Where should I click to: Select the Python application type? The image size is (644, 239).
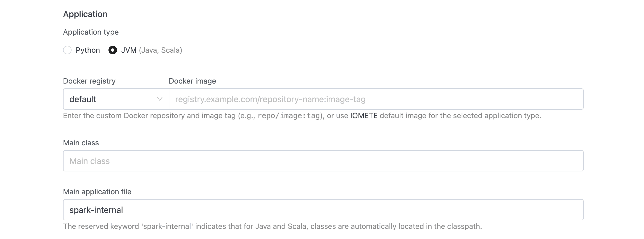point(67,50)
